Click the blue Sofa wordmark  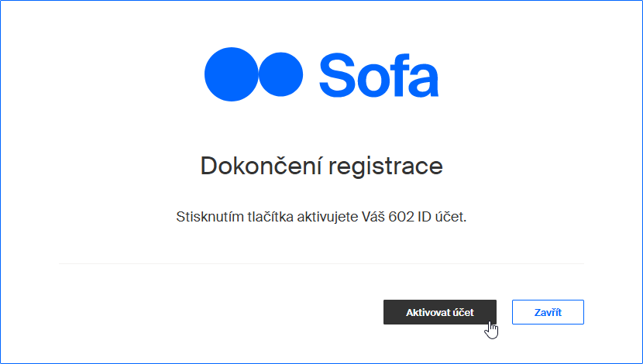coord(379,75)
